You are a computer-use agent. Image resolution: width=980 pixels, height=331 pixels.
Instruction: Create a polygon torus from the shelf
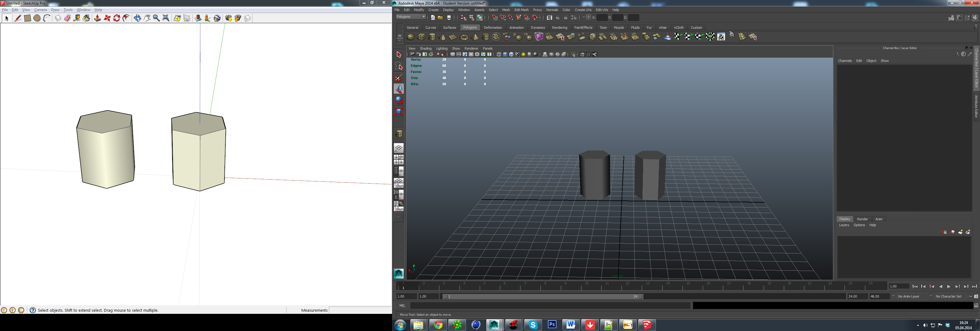tap(464, 37)
